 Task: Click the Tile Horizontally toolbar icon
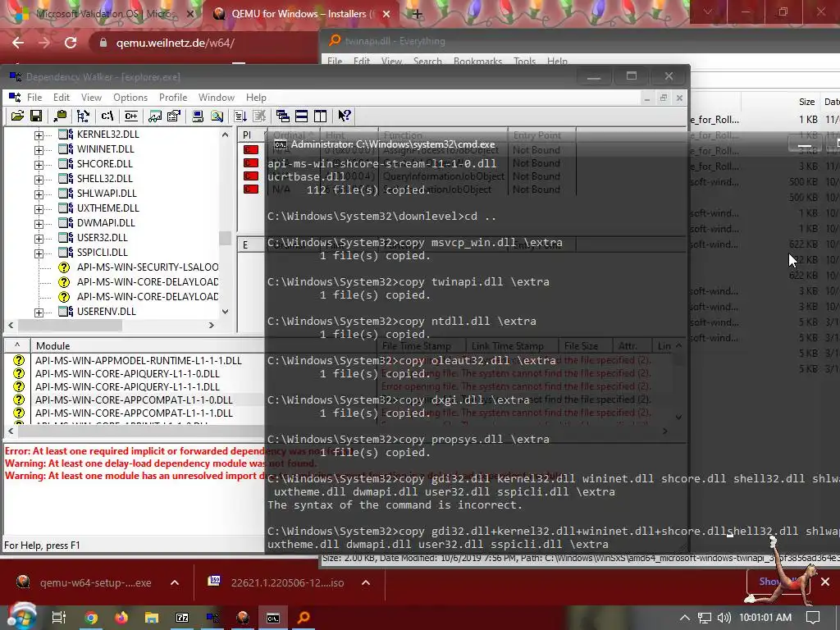tap(302, 116)
